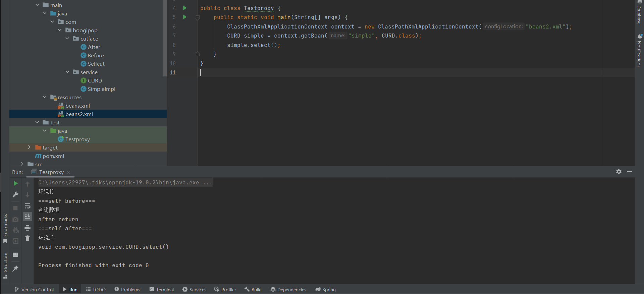This screenshot has height=294, width=644.
Task: Clear console with trash icon
Action: click(28, 238)
